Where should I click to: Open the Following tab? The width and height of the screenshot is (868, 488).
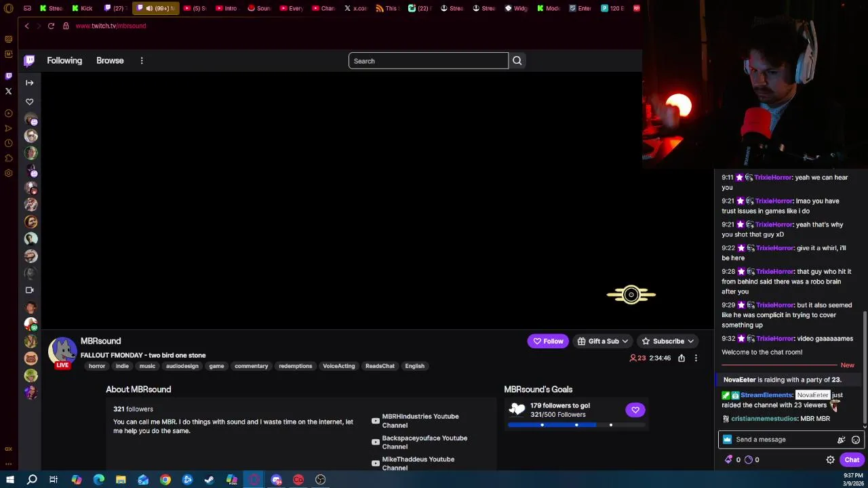pyautogui.click(x=64, y=61)
